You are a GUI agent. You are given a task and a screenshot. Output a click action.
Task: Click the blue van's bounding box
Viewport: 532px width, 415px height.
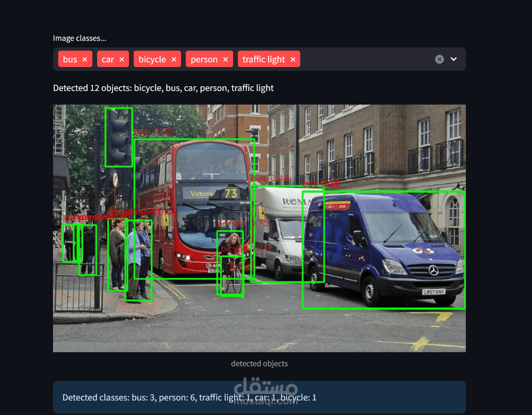click(x=384, y=249)
